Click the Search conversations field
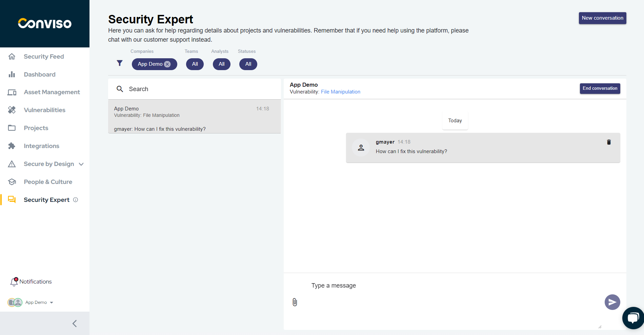 point(195,89)
